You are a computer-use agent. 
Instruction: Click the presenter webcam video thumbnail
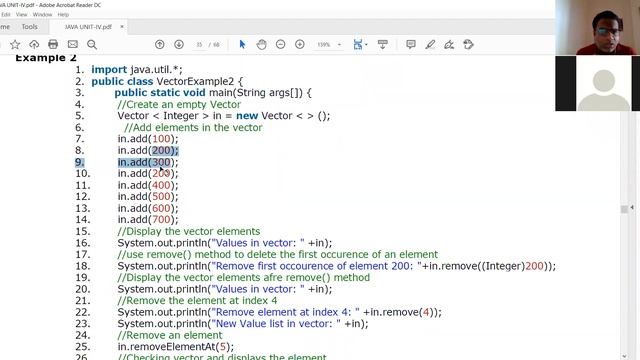pyautogui.click(x=598, y=27)
